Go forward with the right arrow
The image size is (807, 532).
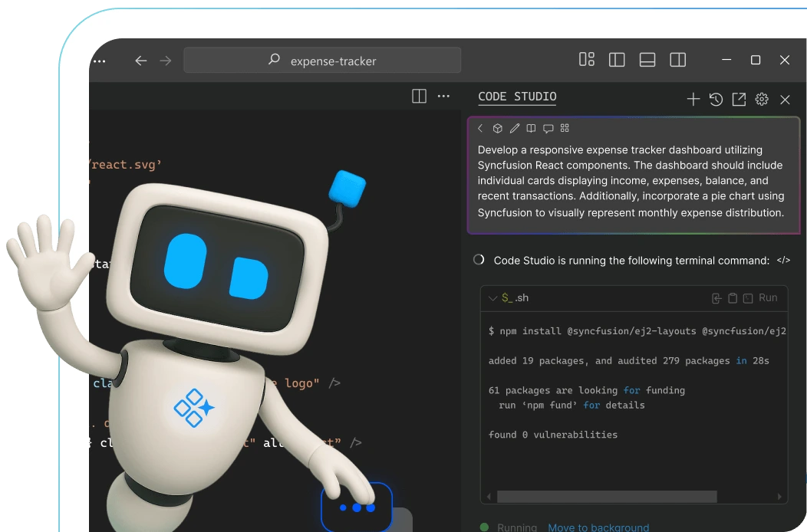click(166, 61)
